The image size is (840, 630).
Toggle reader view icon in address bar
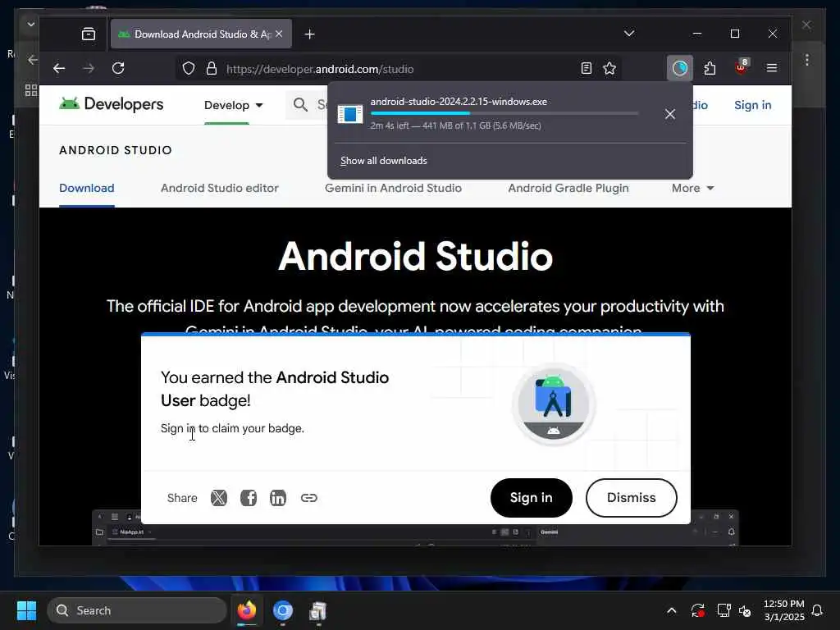(586, 68)
